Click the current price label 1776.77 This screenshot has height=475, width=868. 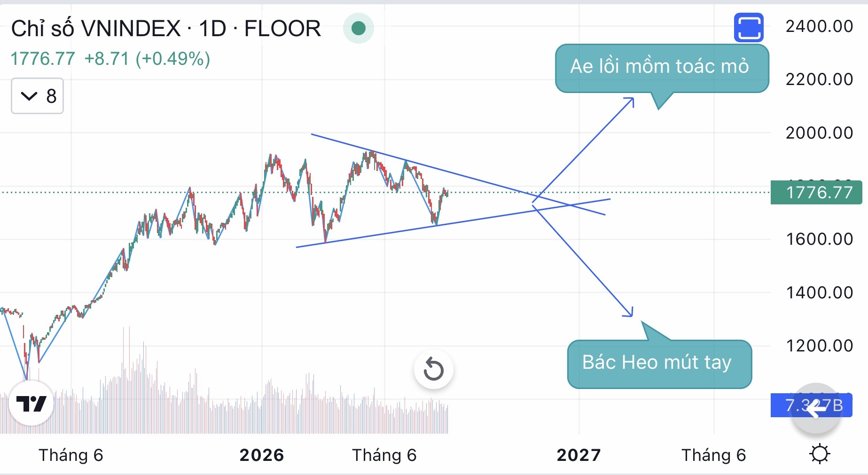click(x=816, y=192)
